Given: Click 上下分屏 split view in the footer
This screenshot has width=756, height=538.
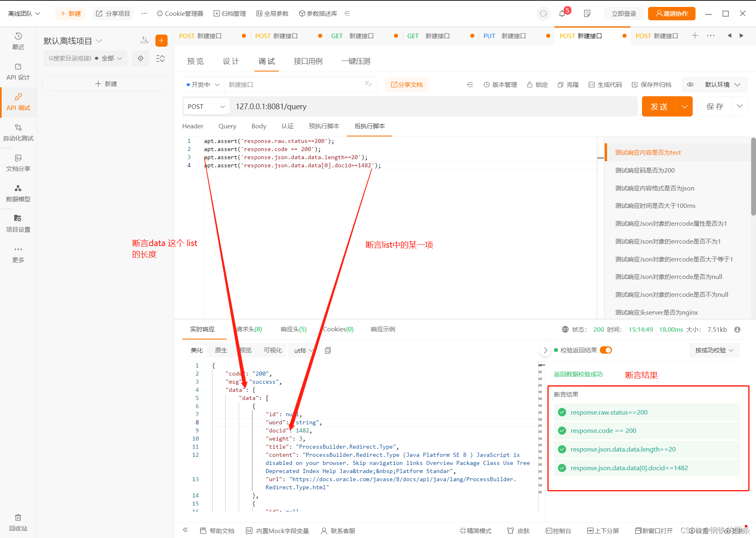Looking at the screenshot, I should click(603, 531).
